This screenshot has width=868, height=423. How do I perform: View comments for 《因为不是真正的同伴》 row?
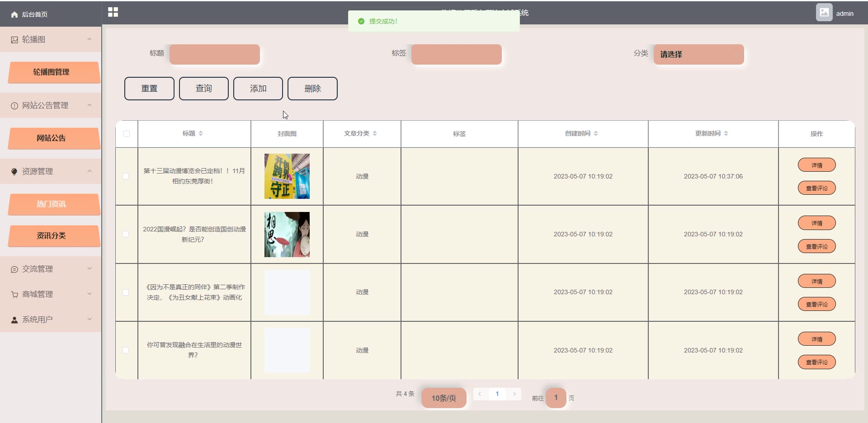point(816,304)
